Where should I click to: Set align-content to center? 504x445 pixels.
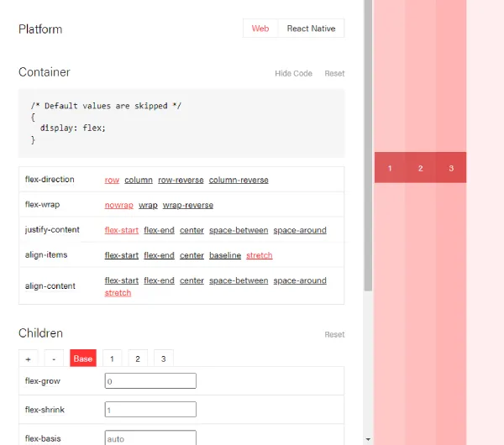click(x=192, y=280)
